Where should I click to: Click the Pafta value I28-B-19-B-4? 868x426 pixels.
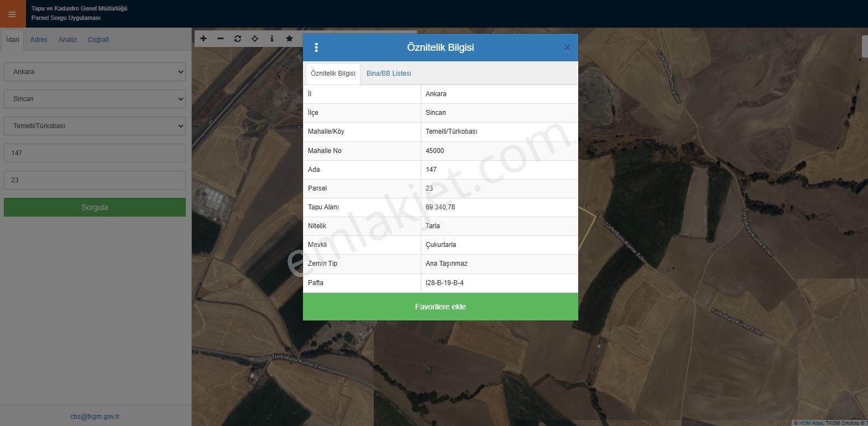click(445, 283)
